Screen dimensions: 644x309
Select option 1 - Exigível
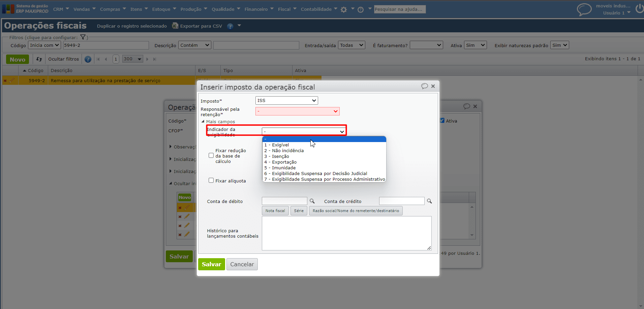tap(324, 145)
